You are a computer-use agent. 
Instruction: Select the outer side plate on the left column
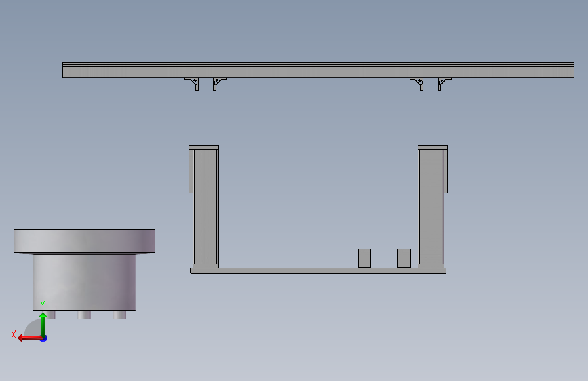191,171
